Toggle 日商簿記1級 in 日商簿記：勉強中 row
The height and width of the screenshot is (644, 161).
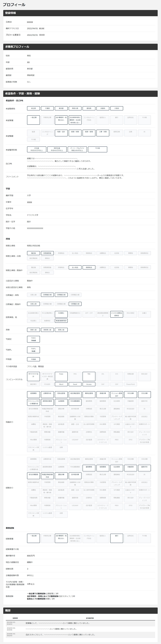(75, 304)
